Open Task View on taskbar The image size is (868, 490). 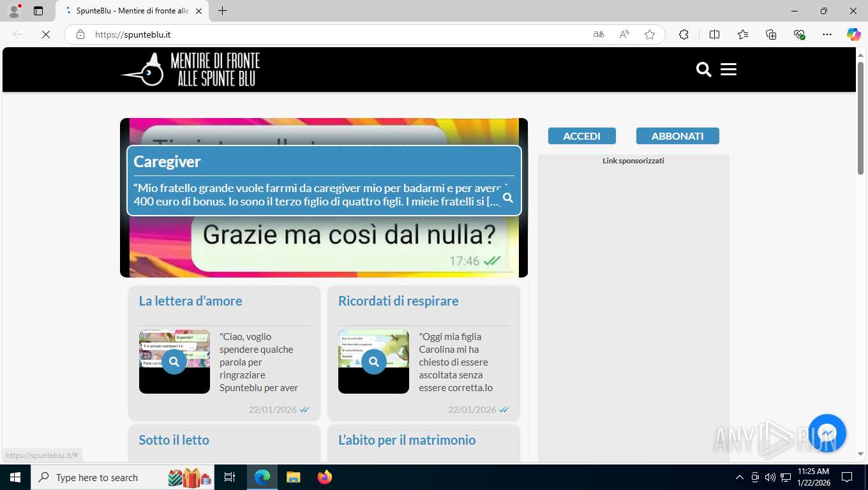point(230,477)
